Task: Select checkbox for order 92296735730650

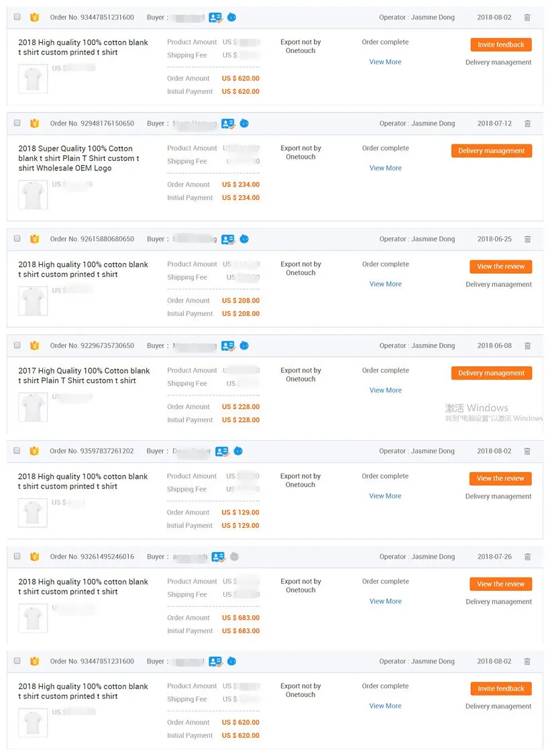Action: 17,345
